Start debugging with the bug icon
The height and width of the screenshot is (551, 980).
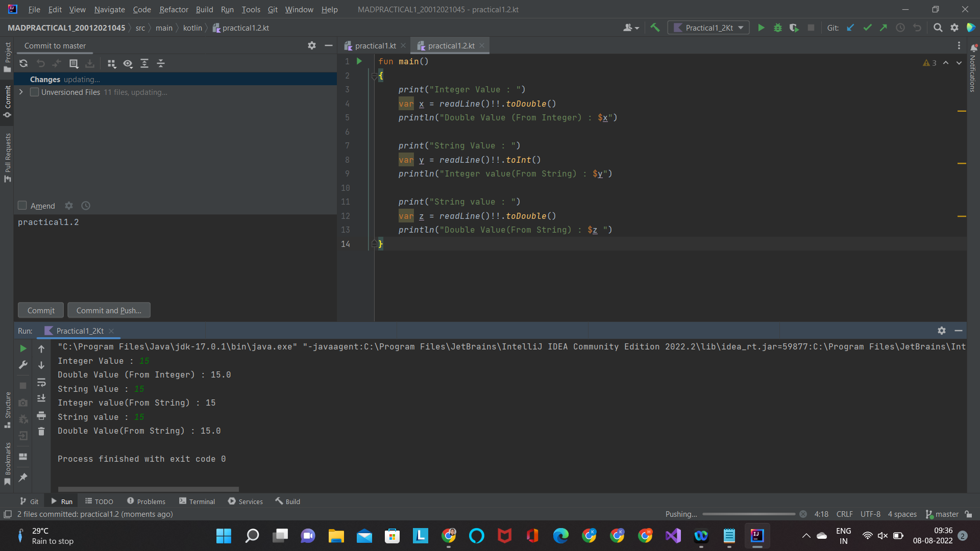778,28
